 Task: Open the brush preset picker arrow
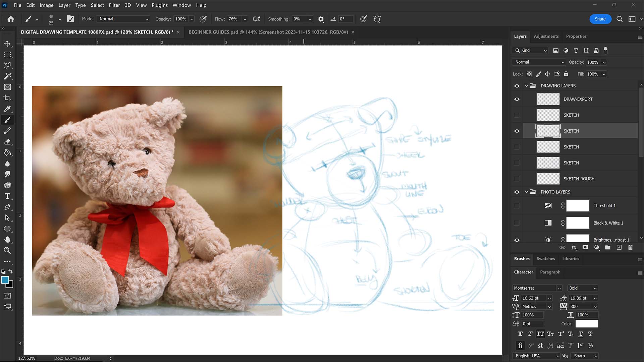tap(60, 19)
